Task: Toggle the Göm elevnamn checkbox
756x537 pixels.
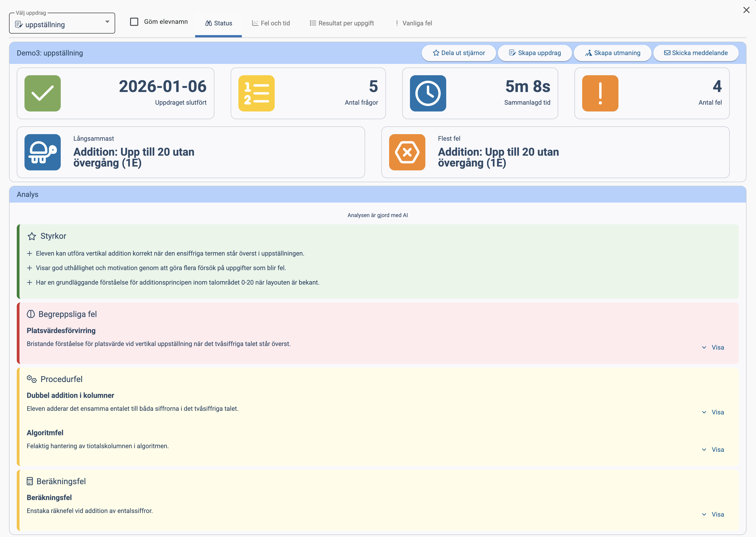Action: (134, 22)
